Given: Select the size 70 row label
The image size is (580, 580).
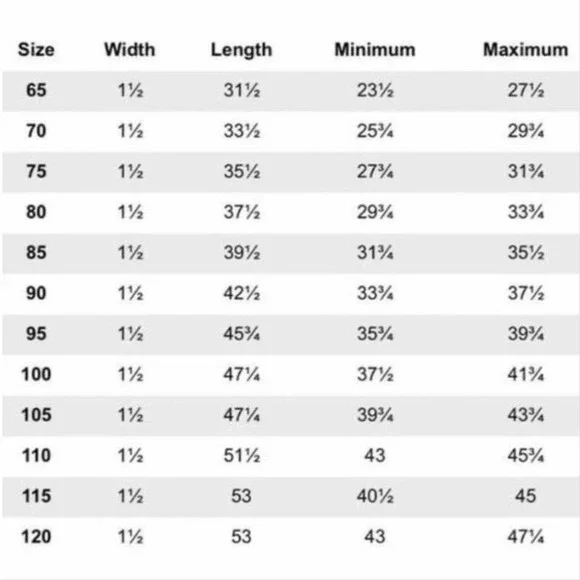Looking at the screenshot, I should (36, 131).
